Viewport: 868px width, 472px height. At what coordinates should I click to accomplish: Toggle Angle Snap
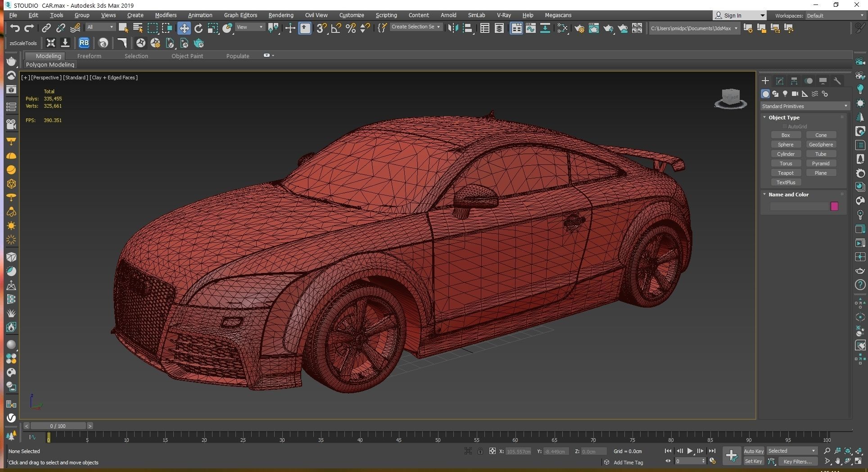[336, 28]
